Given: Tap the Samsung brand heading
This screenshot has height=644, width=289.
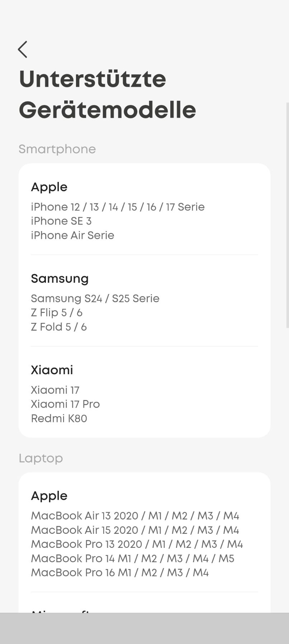Looking at the screenshot, I should pos(60,278).
